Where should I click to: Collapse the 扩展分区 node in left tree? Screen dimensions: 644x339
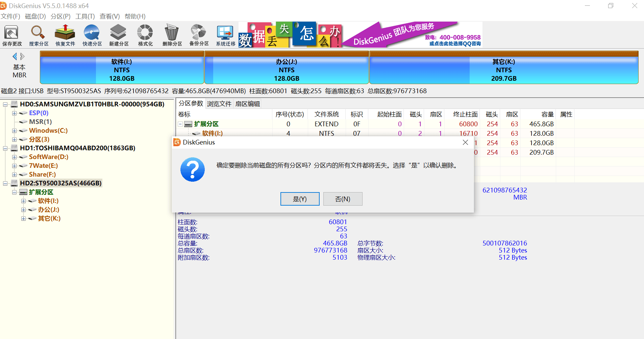[x=14, y=192]
